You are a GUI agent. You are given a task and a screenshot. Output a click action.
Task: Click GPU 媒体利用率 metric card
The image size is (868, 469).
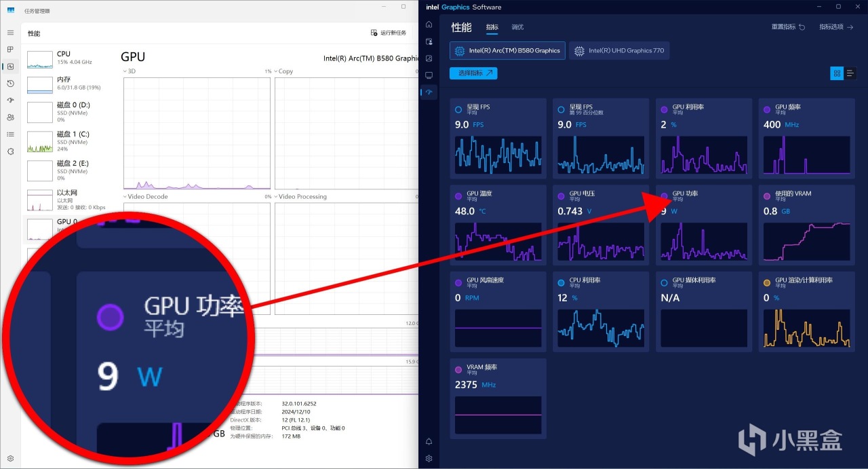pos(704,312)
